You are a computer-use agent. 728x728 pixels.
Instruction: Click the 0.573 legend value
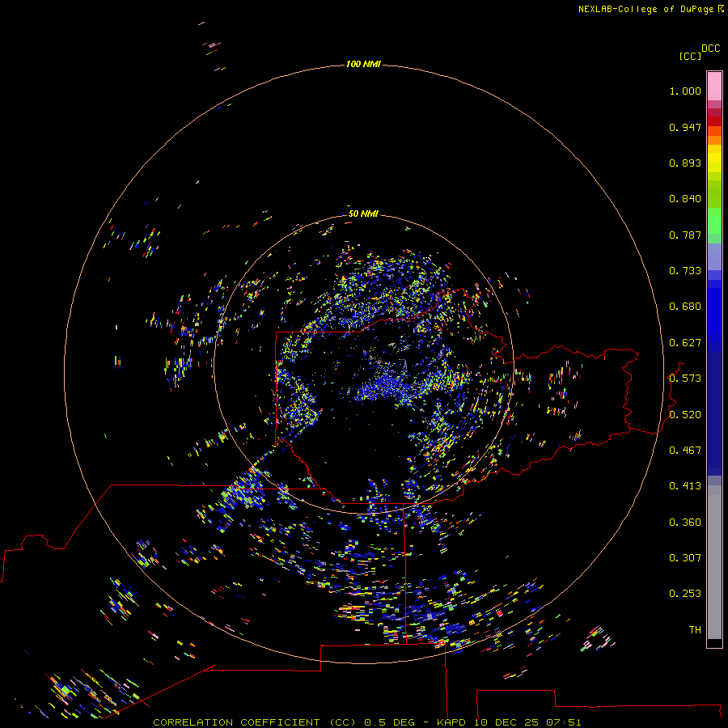(685, 379)
